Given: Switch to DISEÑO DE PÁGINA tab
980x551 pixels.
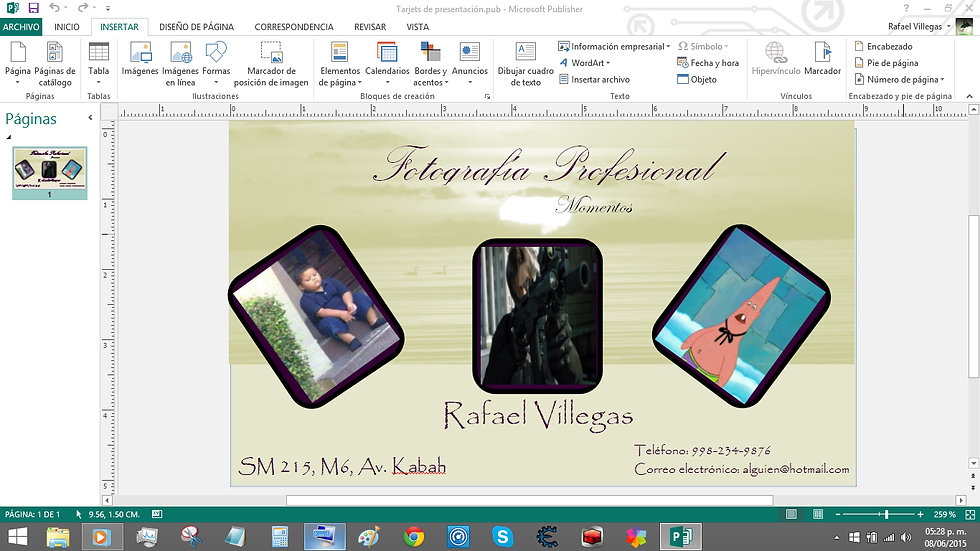Looking at the screenshot, I should 196,27.
